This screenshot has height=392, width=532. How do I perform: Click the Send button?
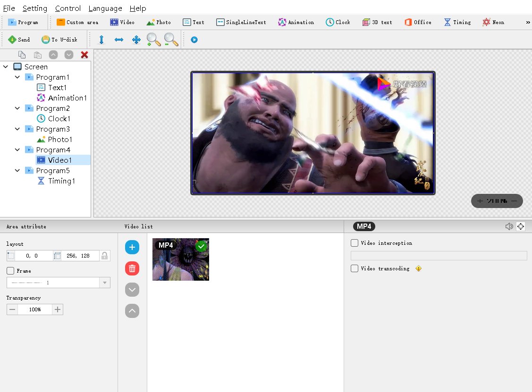click(19, 40)
